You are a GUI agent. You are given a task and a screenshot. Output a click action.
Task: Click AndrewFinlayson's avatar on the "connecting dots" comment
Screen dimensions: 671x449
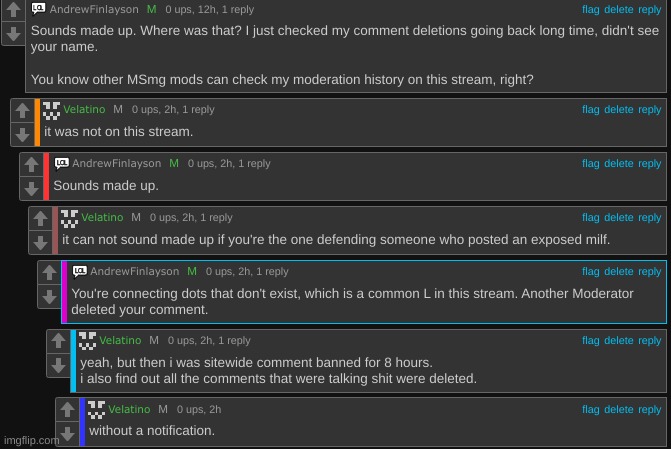79,271
